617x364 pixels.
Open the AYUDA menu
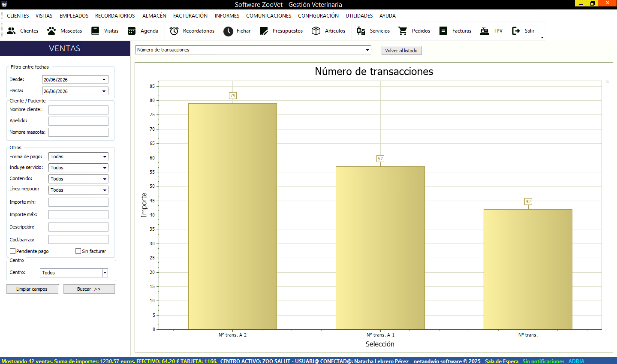tap(388, 16)
